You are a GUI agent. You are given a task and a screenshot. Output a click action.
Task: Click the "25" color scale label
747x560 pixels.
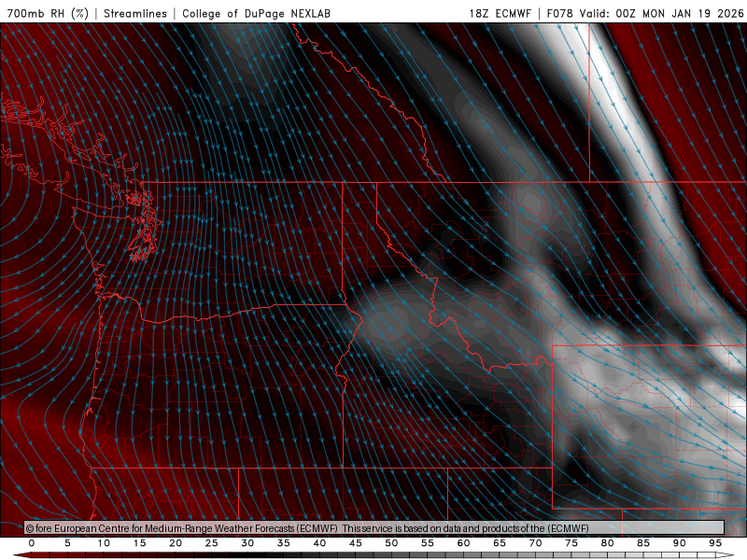[x=212, y=543]
